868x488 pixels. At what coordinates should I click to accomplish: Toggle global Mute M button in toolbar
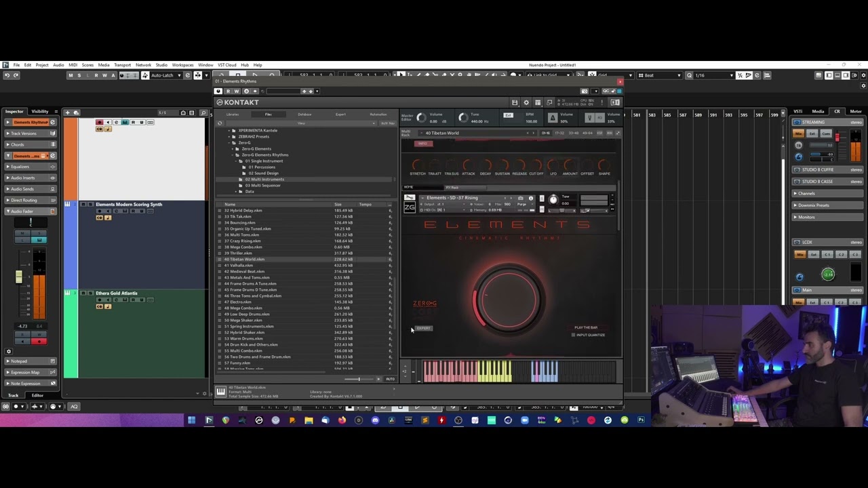click(x=71, y=75)
